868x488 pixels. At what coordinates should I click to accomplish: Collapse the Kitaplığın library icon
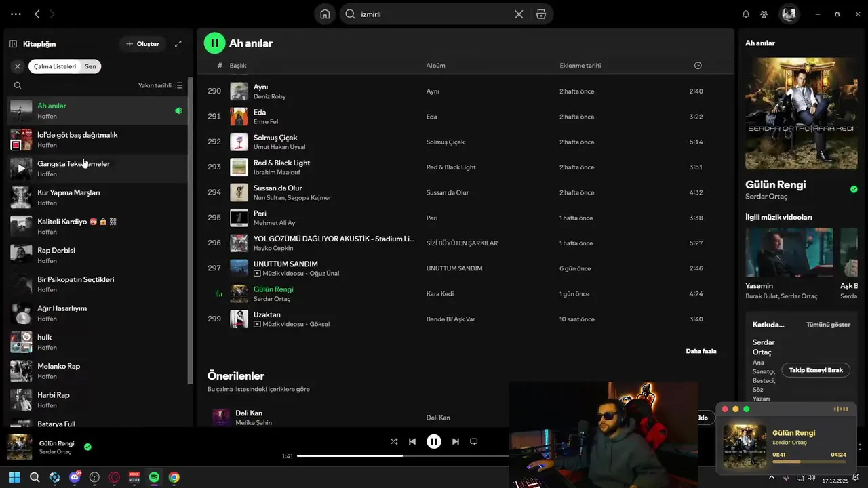click(13, 43)
